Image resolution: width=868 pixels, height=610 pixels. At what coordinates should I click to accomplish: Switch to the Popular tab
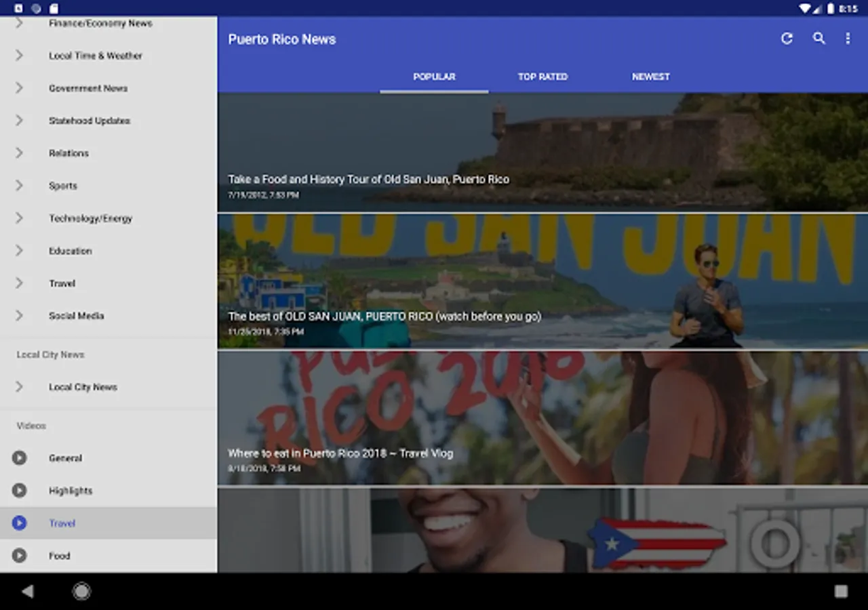point(434,77)
